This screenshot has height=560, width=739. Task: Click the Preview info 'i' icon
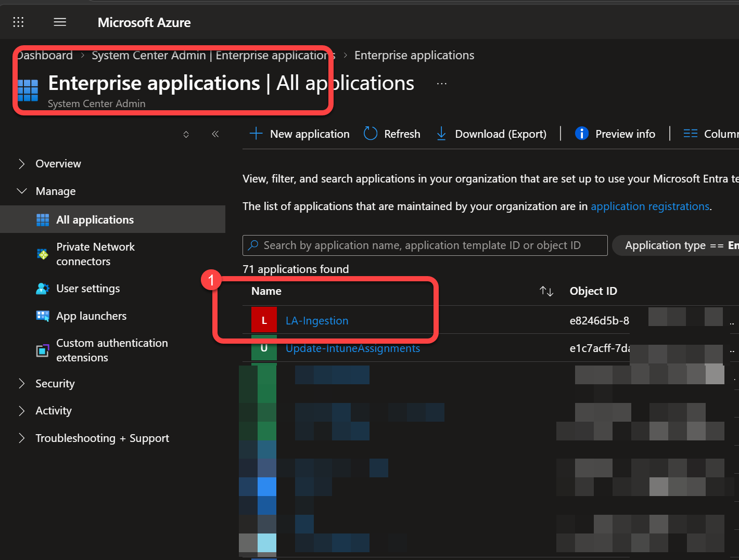(x=582, y=134)
